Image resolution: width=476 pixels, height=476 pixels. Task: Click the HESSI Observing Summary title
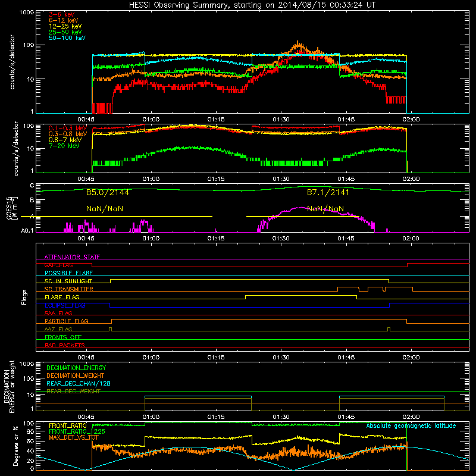pos(252,5)
